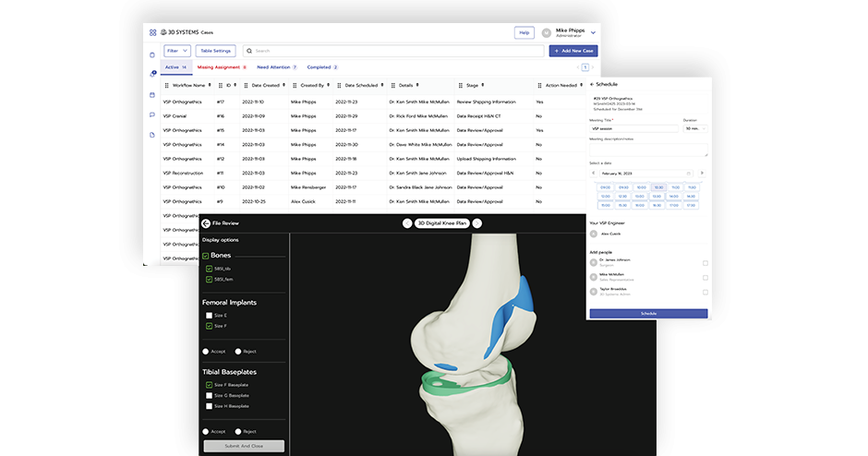Open the notifications bell in the sidebar
The image size is (868, 456).
pos(152,74)
